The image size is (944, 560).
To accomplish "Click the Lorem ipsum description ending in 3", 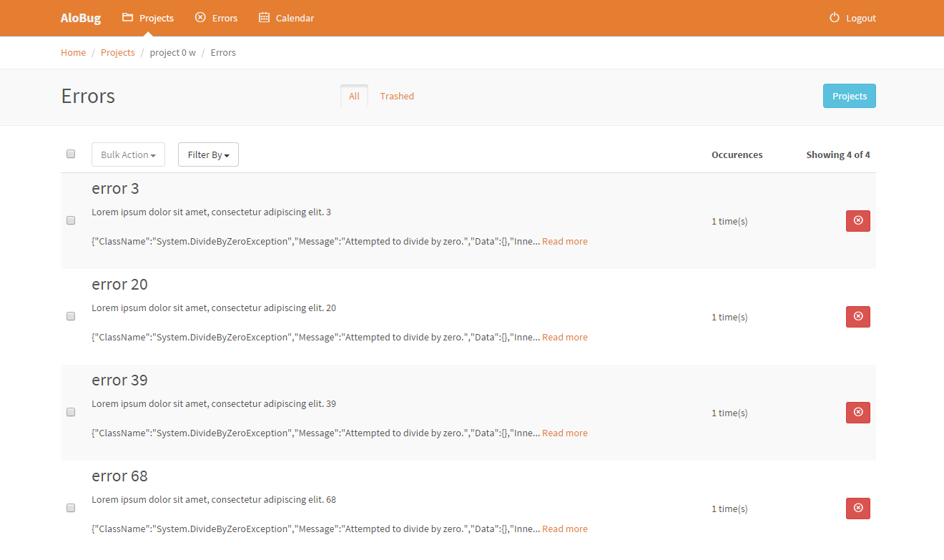I will 211,212.
